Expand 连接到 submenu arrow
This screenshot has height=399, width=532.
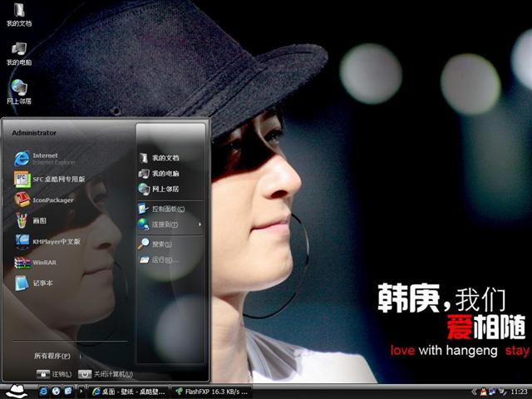199,224
